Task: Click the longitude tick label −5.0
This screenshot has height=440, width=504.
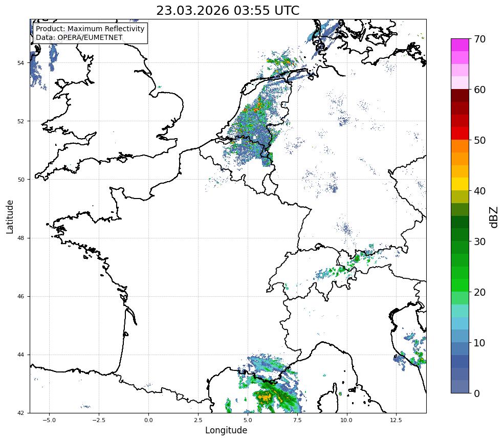Action: [x=49, y=420]
